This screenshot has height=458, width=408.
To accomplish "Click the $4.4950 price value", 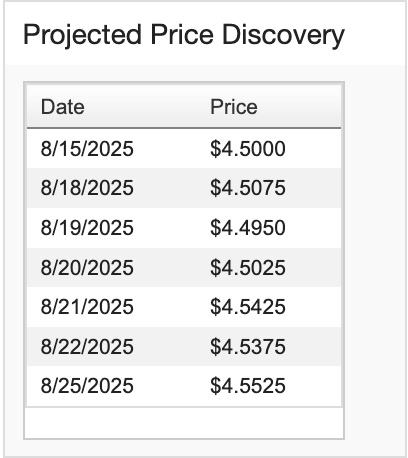I will 248,228.
